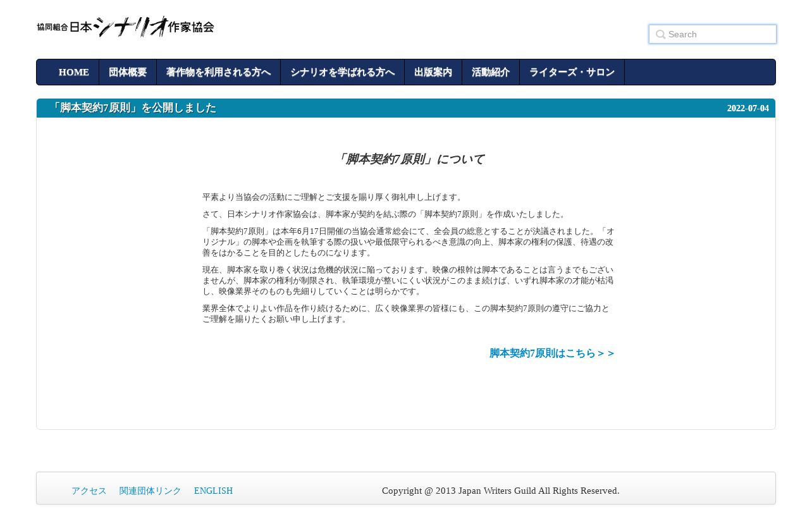Open the 活動紹介 menu item

click(x=491, y=72)
